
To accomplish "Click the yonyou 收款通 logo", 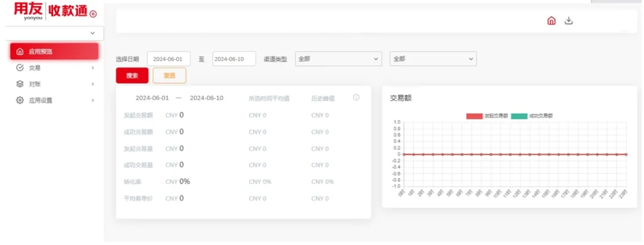I will pyautogui.click(x=55, y=13).
